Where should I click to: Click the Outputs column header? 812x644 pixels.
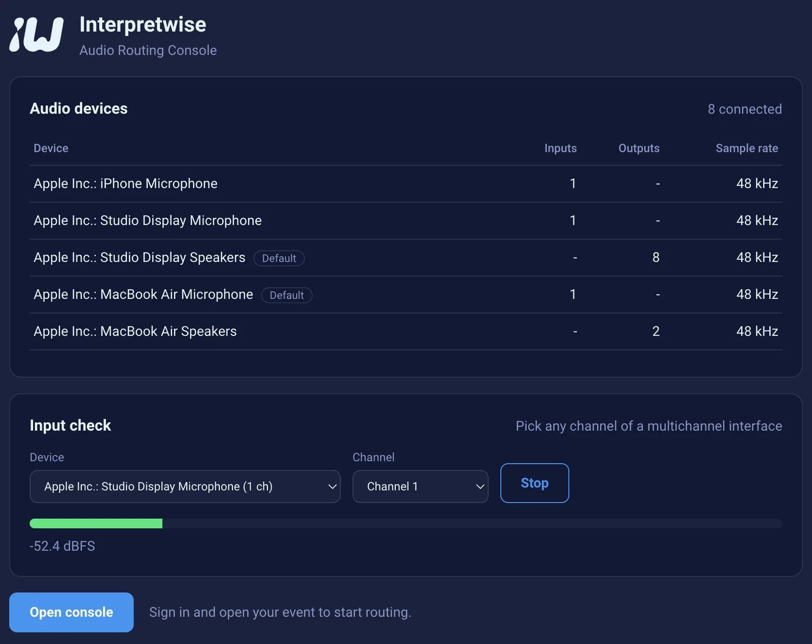[x=639, y=148]
